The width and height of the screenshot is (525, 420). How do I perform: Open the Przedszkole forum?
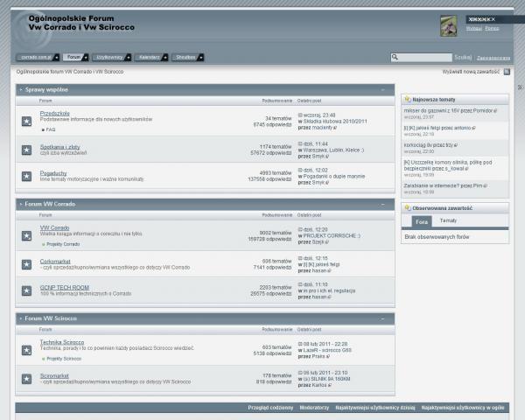54,113
